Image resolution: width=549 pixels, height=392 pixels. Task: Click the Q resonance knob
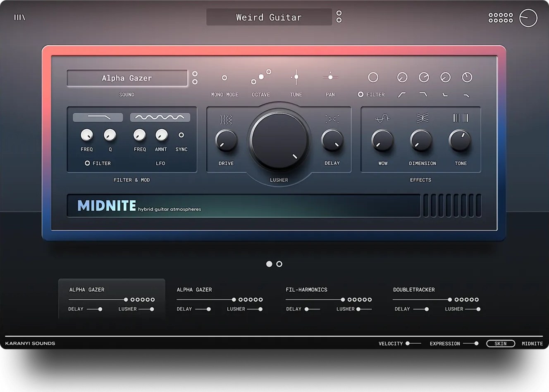(110, 135)
